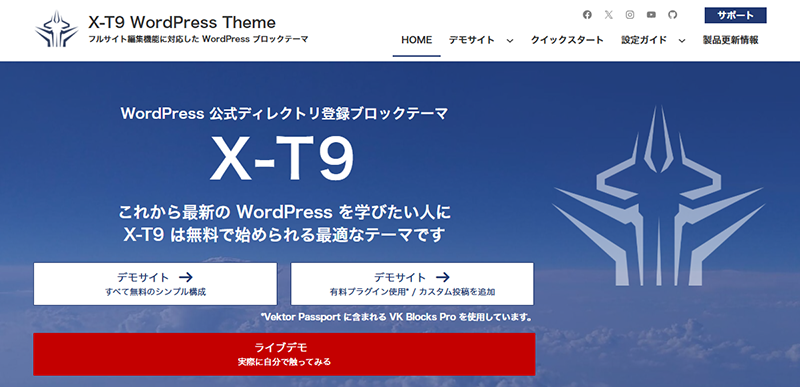Open the Instagram social icon

pos(630,15)
